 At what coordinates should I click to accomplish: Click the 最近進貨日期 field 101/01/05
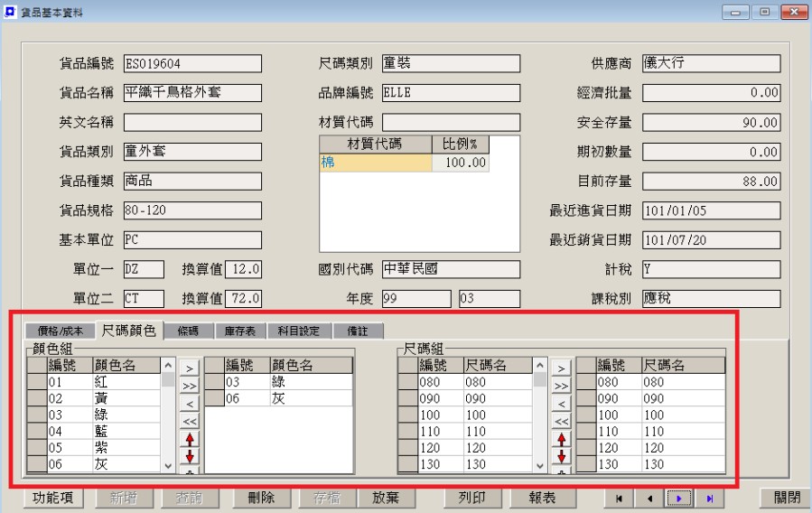(x=711, y=210)
